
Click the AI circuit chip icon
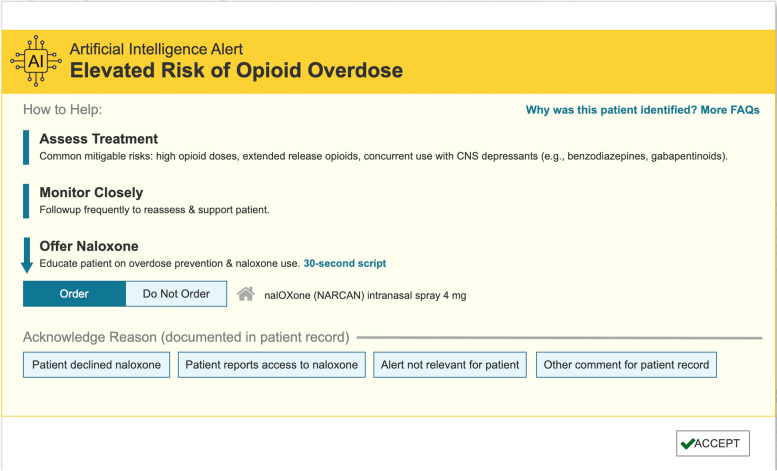tap(35, 61)
